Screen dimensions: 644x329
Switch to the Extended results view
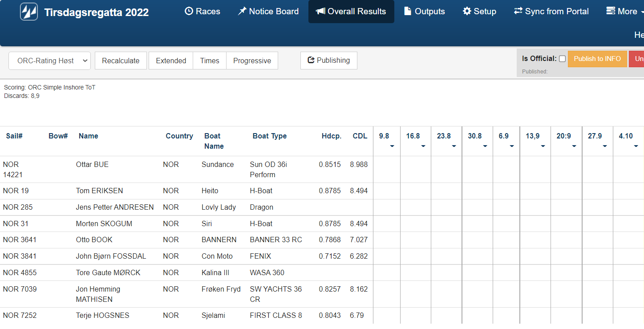click(x=171, y=61)
